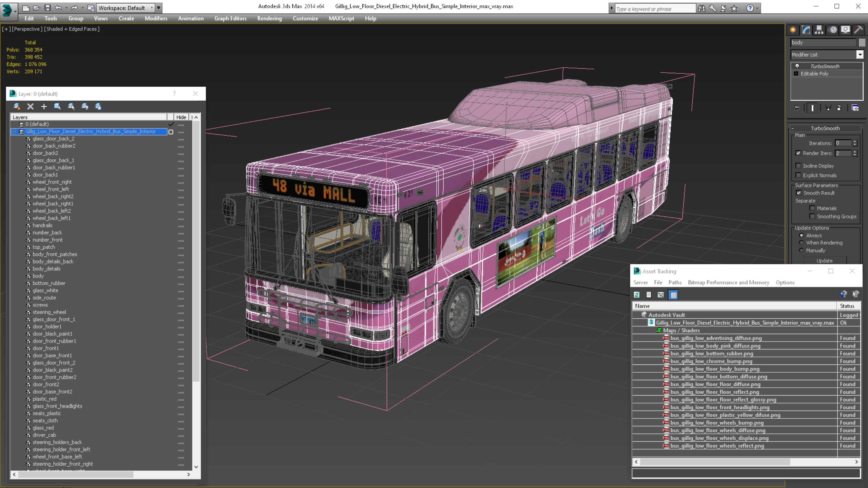Click Make Unique icon in modifier stack
This screenshot has width=868, height=488.
pos(828,108)
